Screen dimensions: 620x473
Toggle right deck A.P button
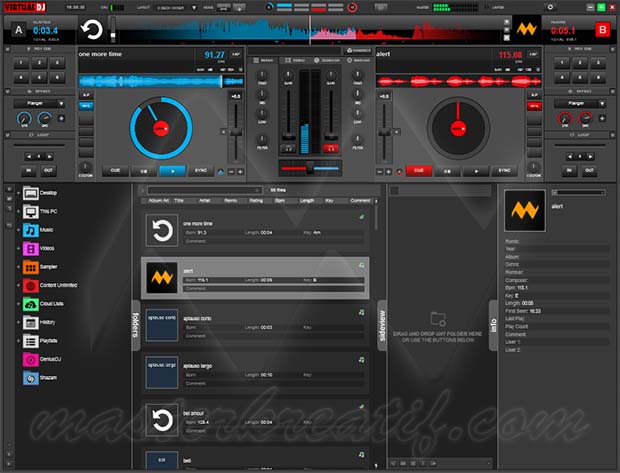[x=534, y=95]
